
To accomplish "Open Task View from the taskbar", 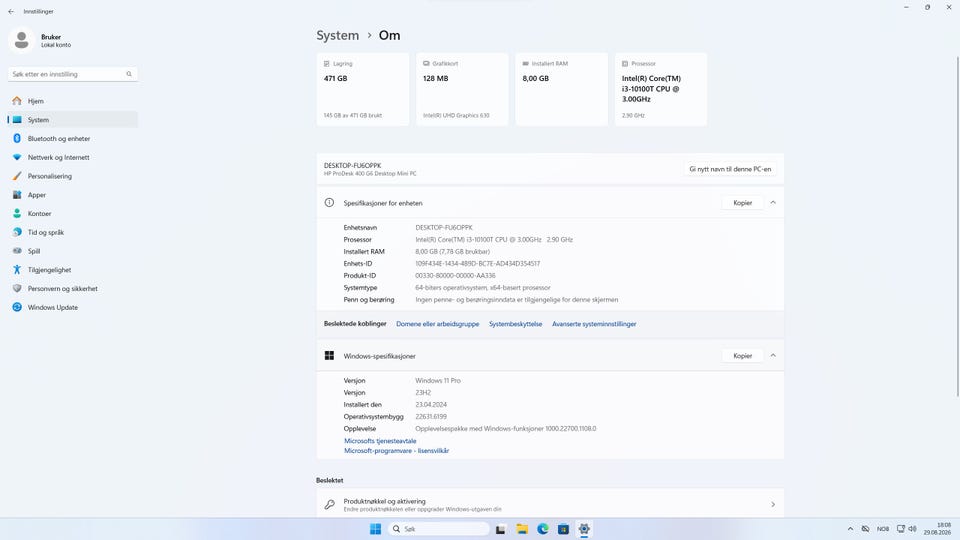I will 501,529.
